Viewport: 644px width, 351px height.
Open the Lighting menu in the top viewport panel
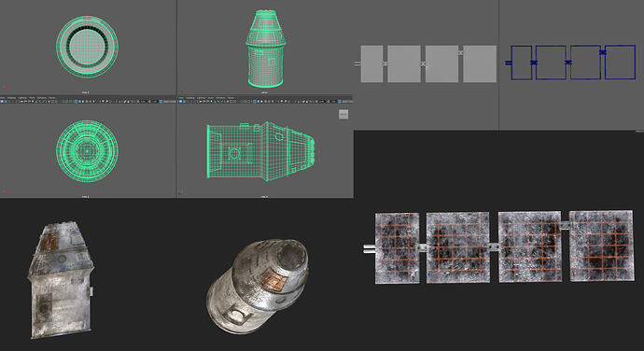22,98
